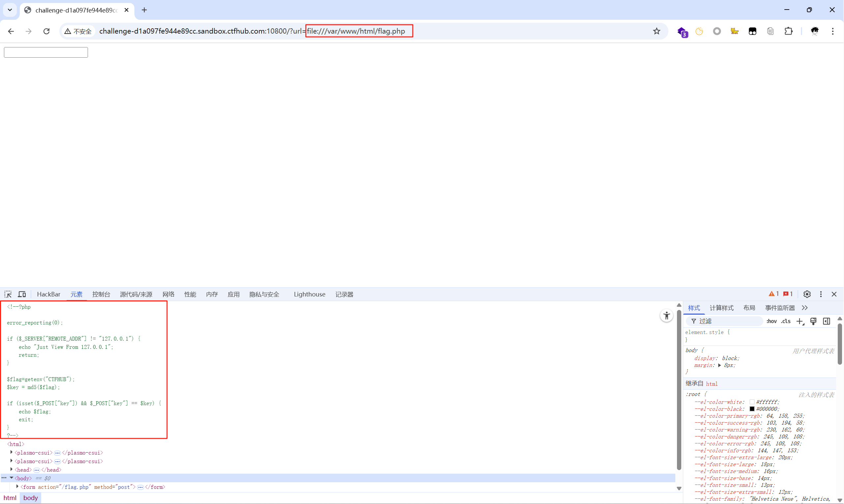This screenshot has height=504, width=844.
Task: Click the accessibility floating button
Action: (x=666, y=316)
